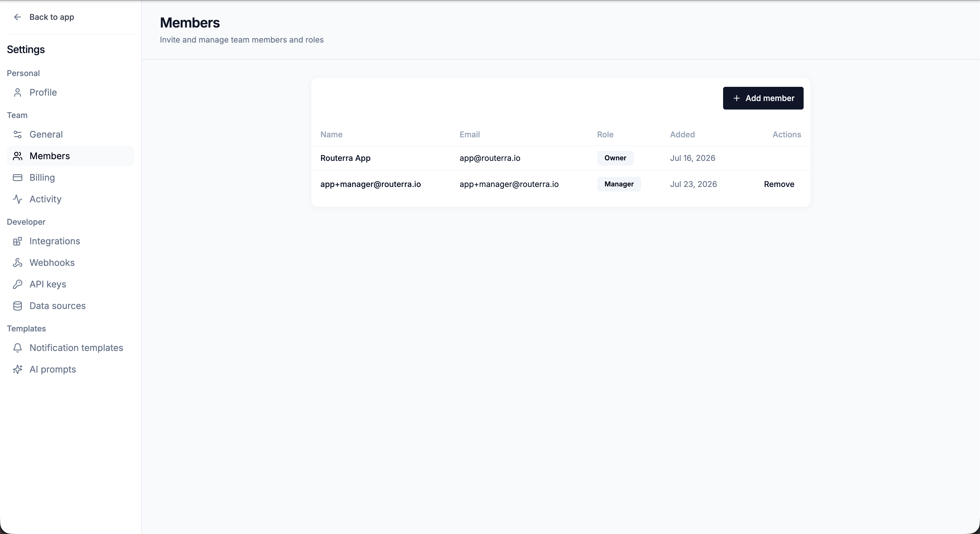Open General team settings

click(70, 134)
